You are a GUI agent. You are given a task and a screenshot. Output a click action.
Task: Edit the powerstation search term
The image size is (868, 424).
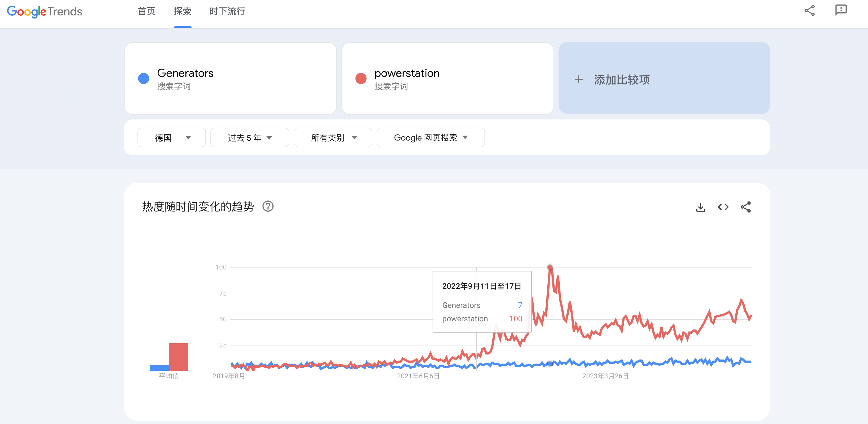click(x=447, y=78)
